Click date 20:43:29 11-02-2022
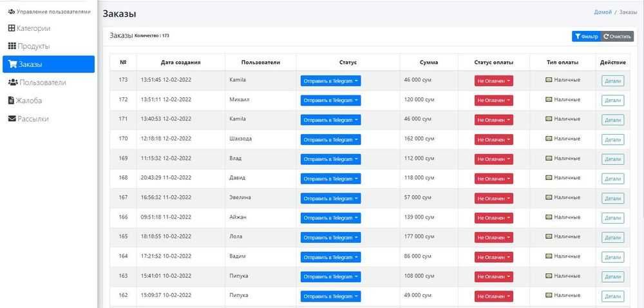This screenshot has height=308, width=644. (x=166, y=178)
